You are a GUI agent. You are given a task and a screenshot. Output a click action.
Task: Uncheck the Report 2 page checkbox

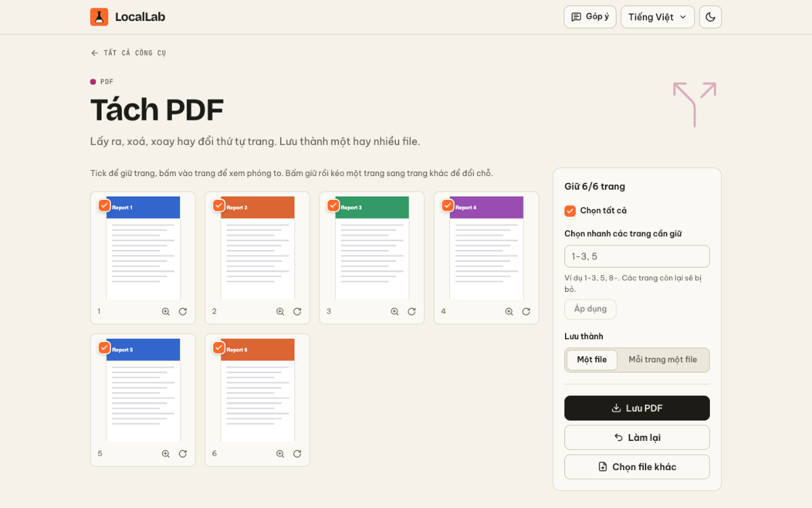219,205
